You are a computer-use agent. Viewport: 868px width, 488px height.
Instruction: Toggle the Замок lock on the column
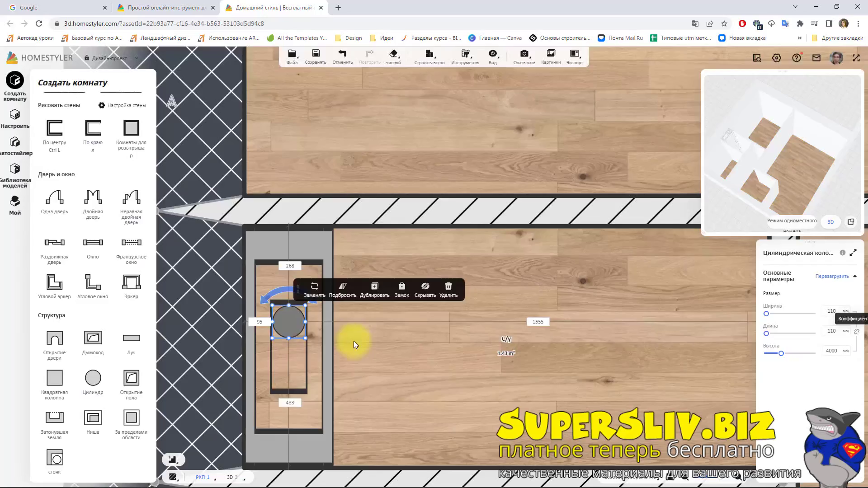point(402,290)
